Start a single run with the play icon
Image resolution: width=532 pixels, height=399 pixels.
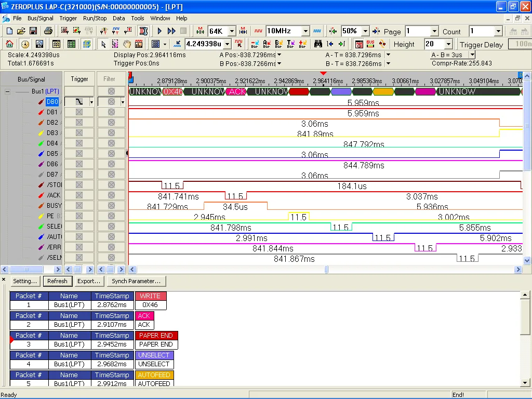pos(159,31)
